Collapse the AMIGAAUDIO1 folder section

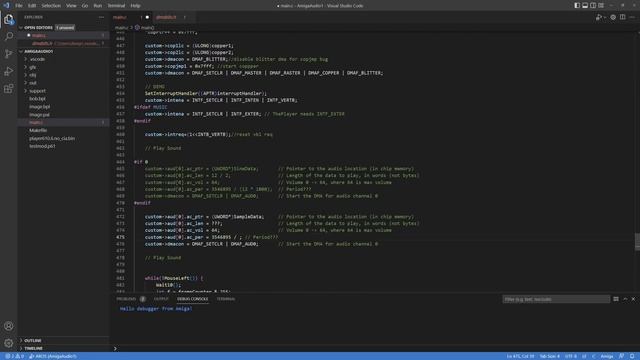[64, 51]
